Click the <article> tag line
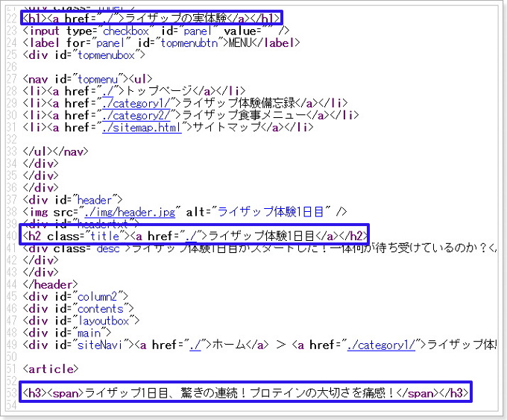Screen dimensions: 507x420 tap(51, 369)
